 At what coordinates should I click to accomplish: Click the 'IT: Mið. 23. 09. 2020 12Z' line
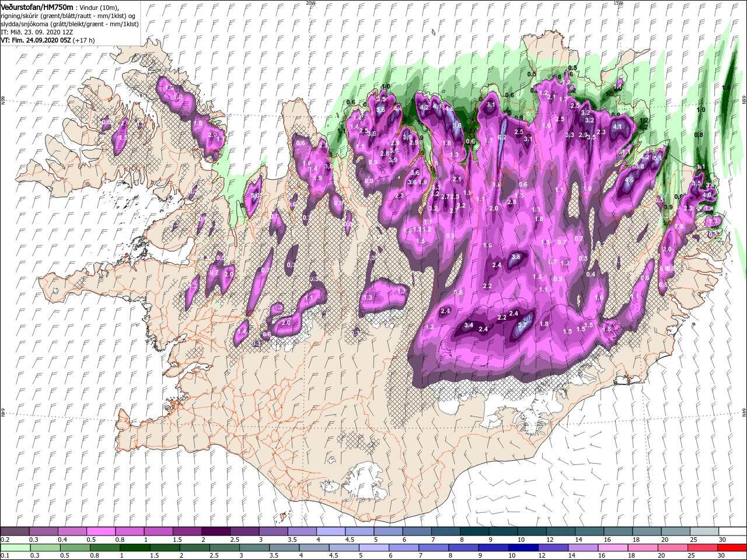point(37,32)
